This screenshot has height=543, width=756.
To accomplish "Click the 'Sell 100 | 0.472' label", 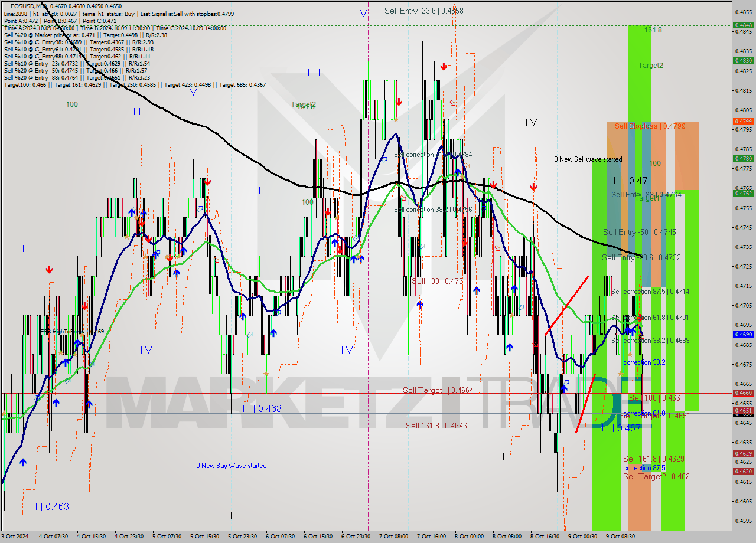I will (x=438, y=282).
